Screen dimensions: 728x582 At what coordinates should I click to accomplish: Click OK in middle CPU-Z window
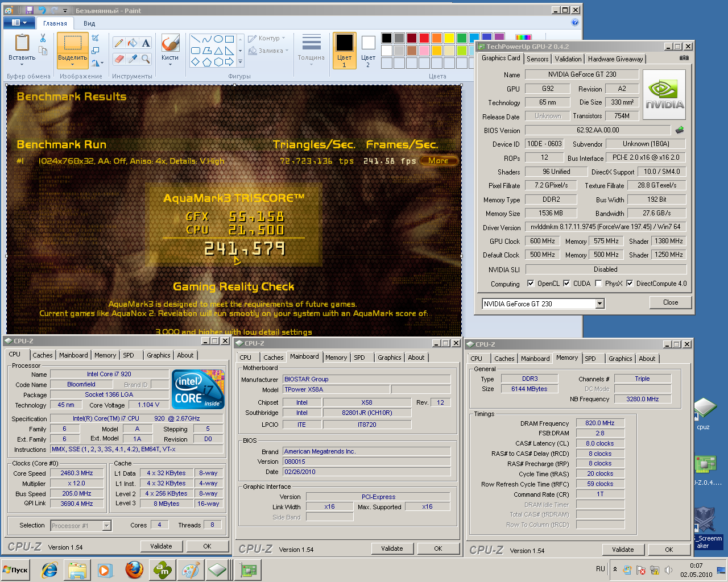point(438,548)
